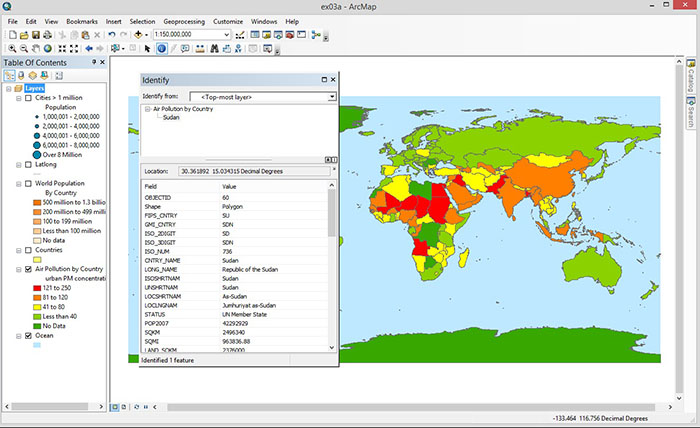Click red 121 to 250 swatch
Viewport: 700px width, 428px height.
pos(37,288)
